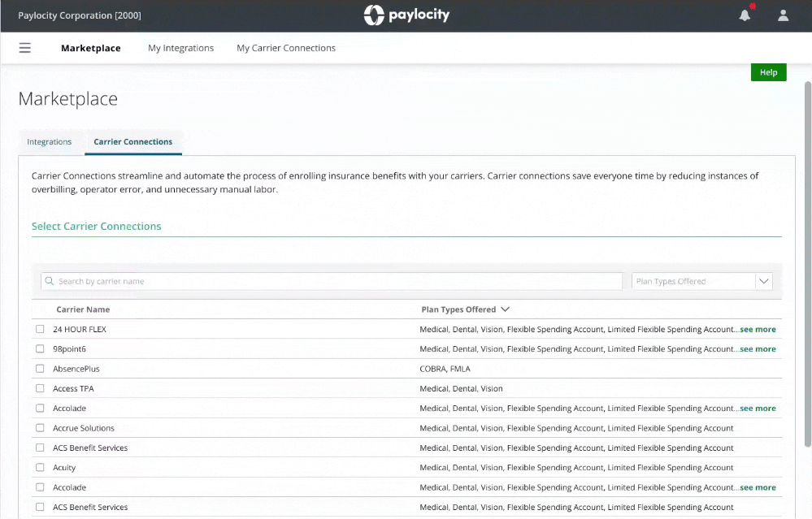Click the Accrue Solutions carrier name
This screenshot has width=812, height=519.
pyautogui.click(x=84, y=428)
